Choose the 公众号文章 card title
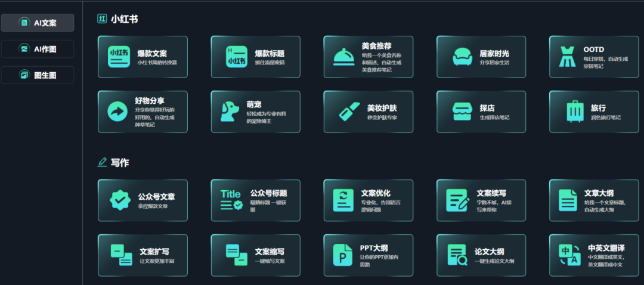 pos(156,197)
